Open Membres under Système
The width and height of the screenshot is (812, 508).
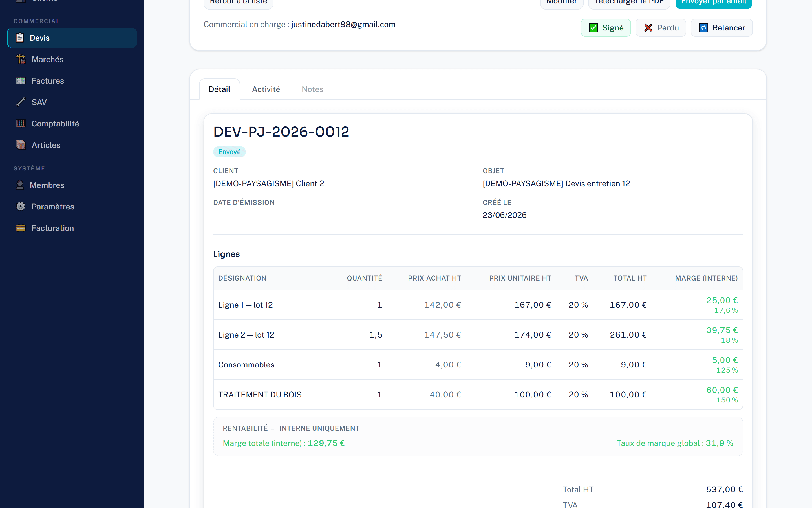click(x=72, y=185)
